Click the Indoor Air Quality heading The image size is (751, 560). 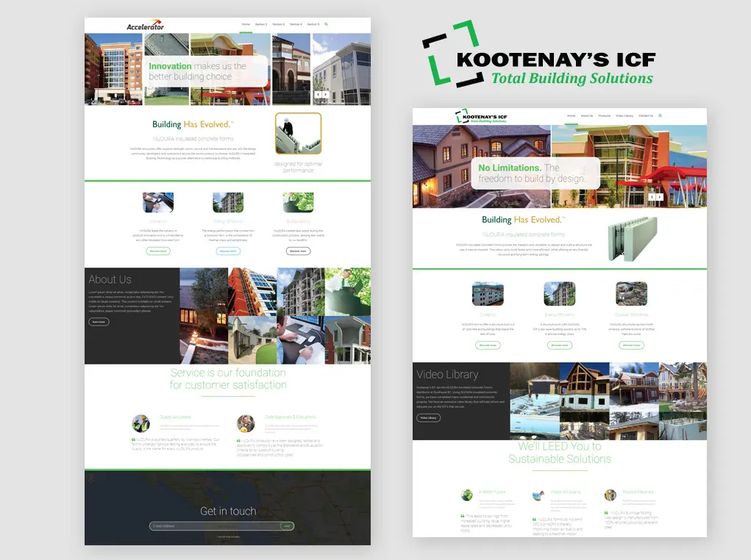566,492
